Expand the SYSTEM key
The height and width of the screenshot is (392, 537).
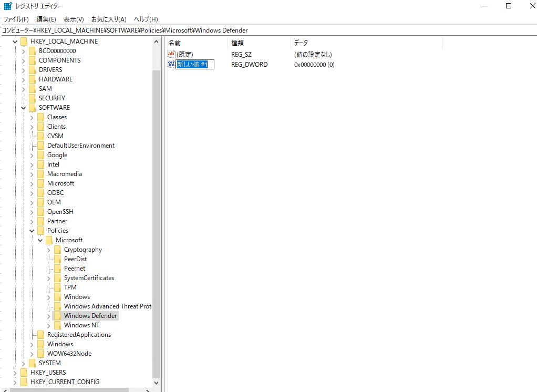[23, 363]
